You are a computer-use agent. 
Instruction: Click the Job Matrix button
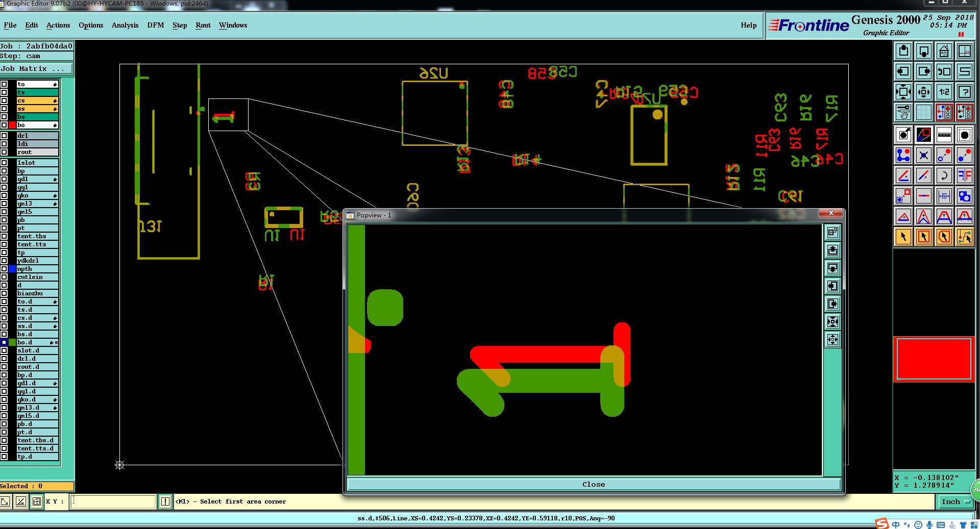tap(37, 68)
